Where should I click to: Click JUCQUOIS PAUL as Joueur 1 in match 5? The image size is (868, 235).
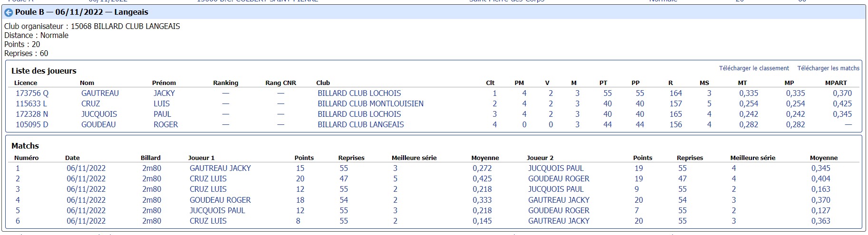217,211
